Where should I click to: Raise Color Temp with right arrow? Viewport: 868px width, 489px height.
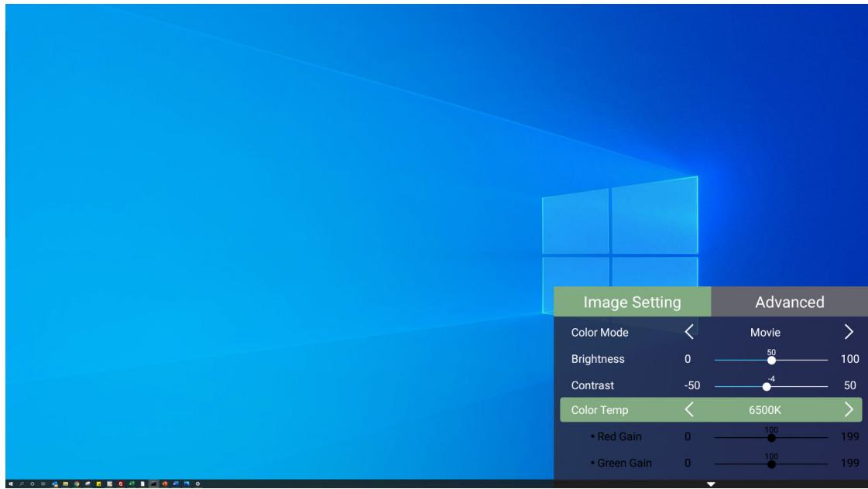click(x=849, y=410)
